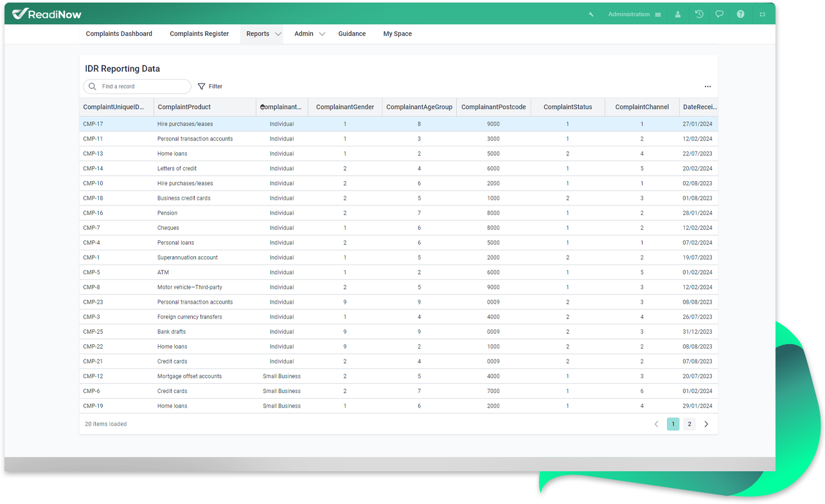Open the three-dot more options menu
Viewport: 825px width, 504px height.
coord(707,87)
